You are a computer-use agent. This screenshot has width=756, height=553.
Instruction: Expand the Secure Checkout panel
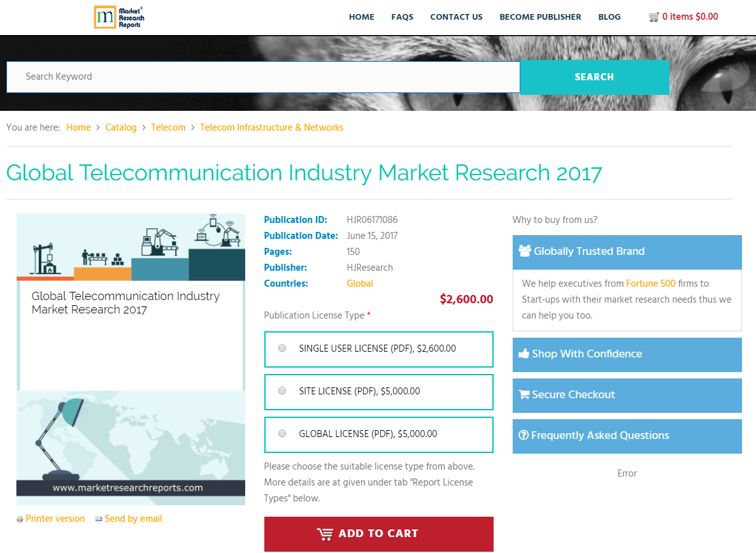pyautogui.click(x=627, y=396)
